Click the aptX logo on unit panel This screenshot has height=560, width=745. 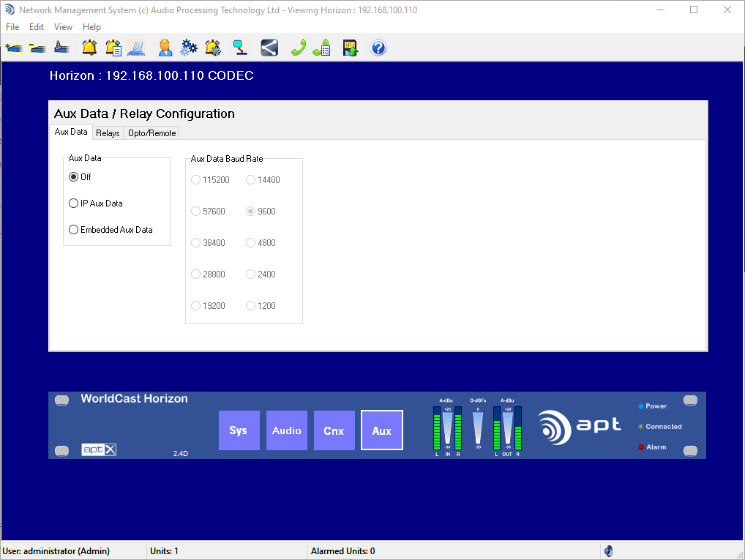tap(99, 449)
